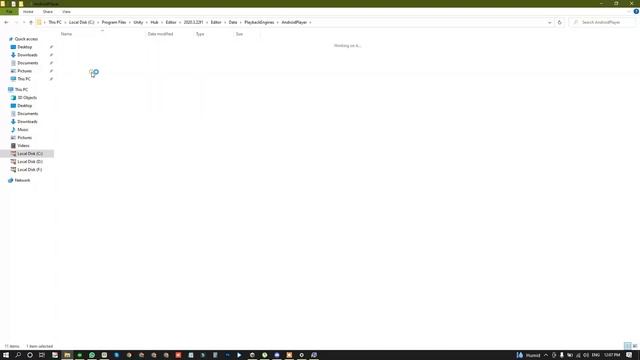
Task: Open address bar history dropdown
Action: pos(549,22)
